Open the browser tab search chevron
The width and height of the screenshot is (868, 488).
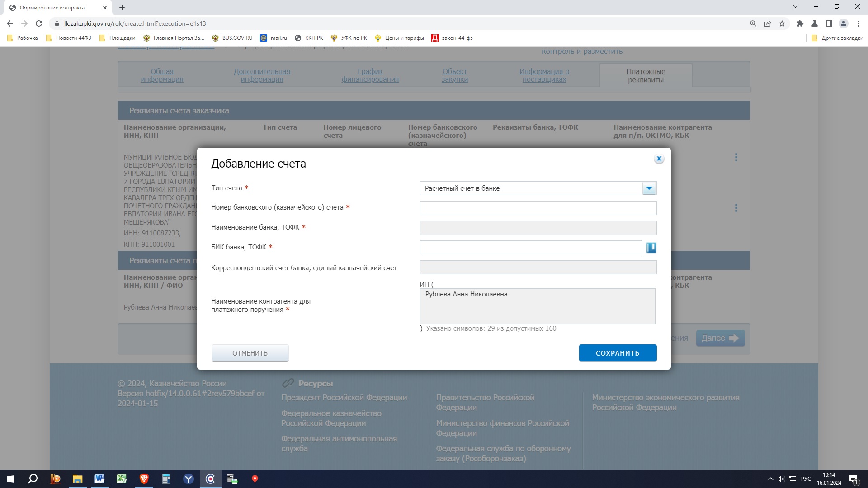[x=795, y=6]
